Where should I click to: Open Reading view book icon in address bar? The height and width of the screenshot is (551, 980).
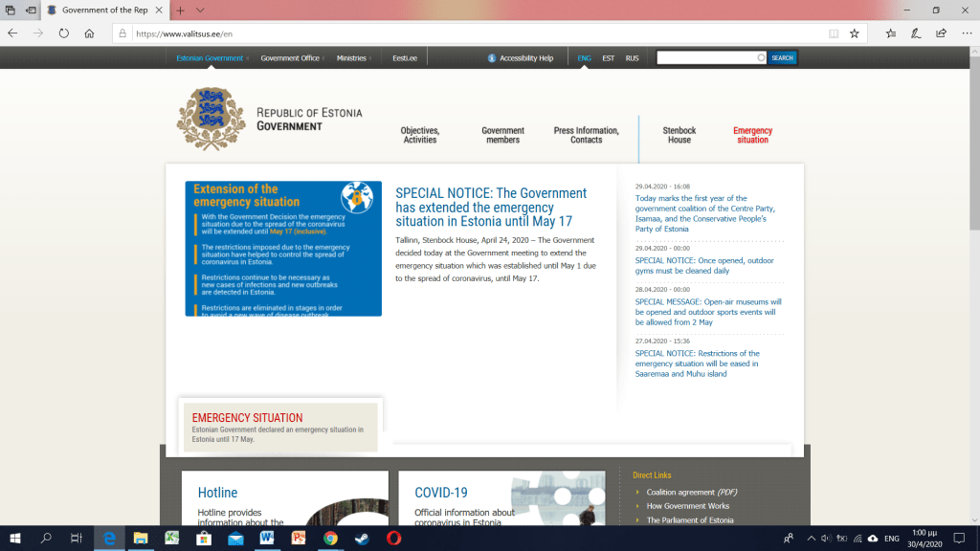[x=834, y=33]
